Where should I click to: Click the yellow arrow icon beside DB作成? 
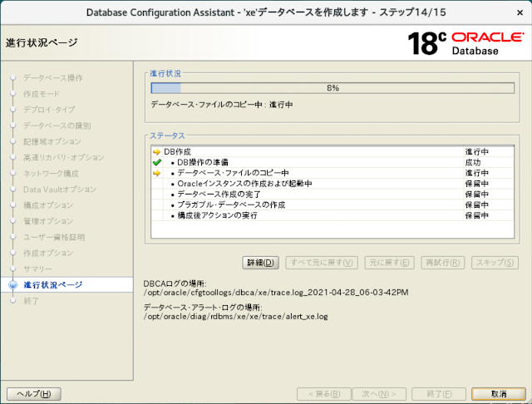coord(156,152)
